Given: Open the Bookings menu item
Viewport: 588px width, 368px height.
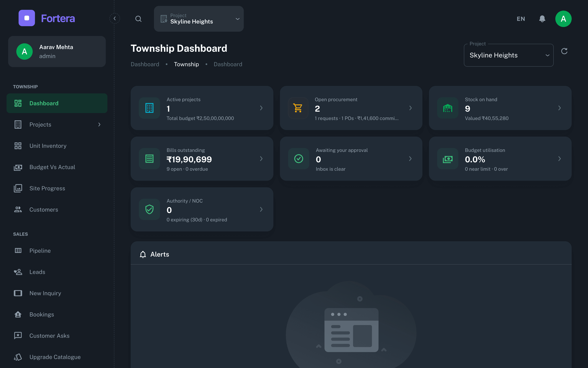Looking at the screenshot, I should 57,314.
